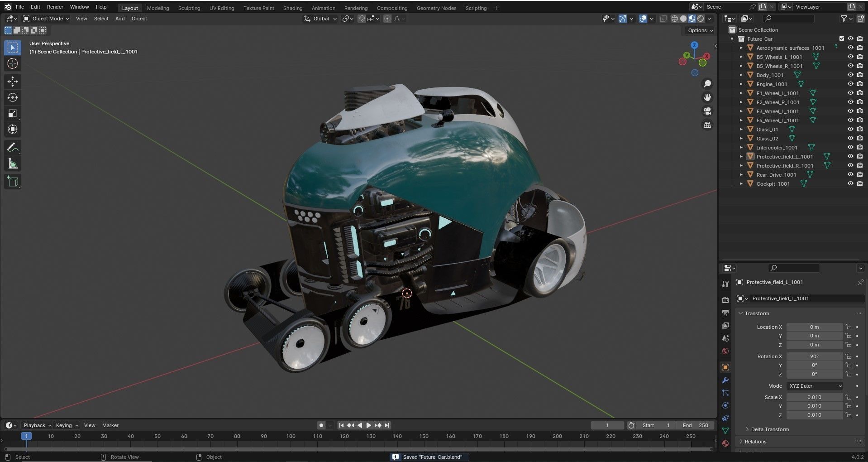Open the Playback dropdown
Screen dimensions: 868x462
click(37, 425)
